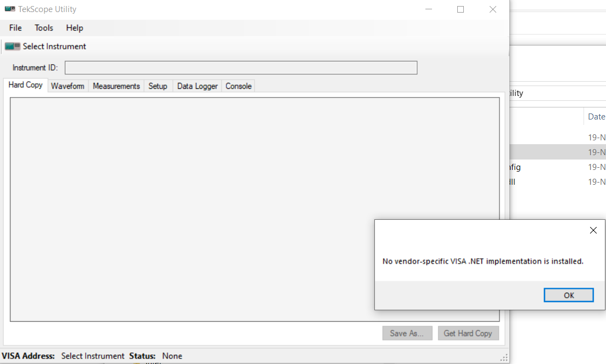Screen dimensions: 606x364
Task: Switch to the Console tab
Action: click(238, 86)
